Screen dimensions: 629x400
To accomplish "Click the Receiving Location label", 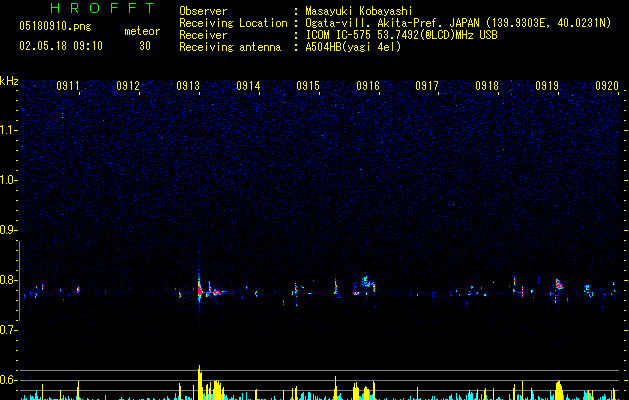I will 233,23.
